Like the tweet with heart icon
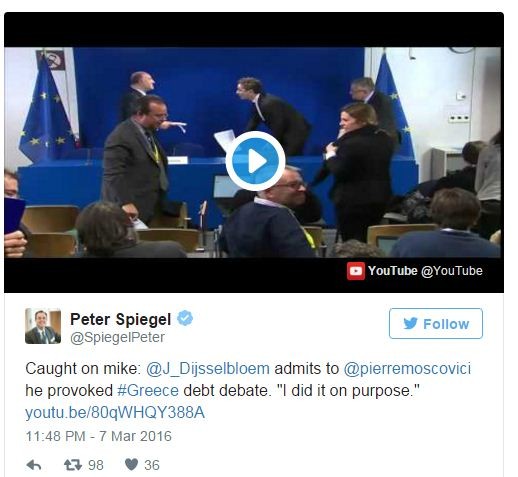The height and width of the screenshot is (477, 518). click(131, 465)
